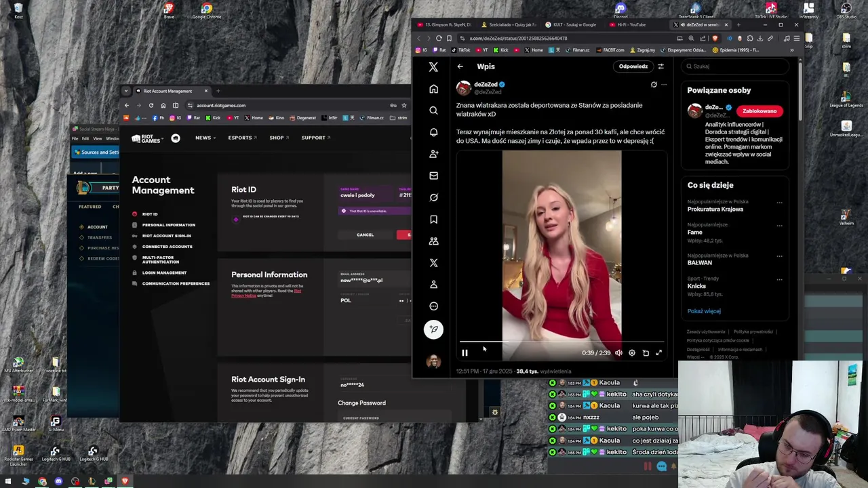The height and width of the screenshot is (488, 868).
Task: Switch to the Hi-Fi - YouTube tab
Action: point(631,25)
